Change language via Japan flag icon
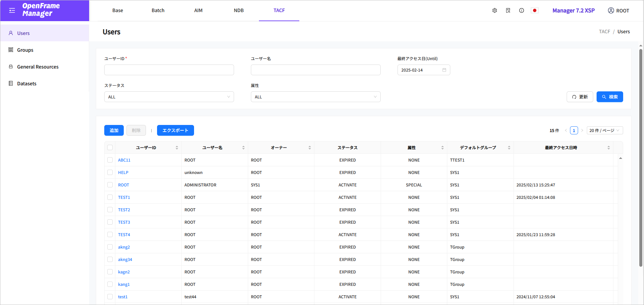 coord(534,10)
